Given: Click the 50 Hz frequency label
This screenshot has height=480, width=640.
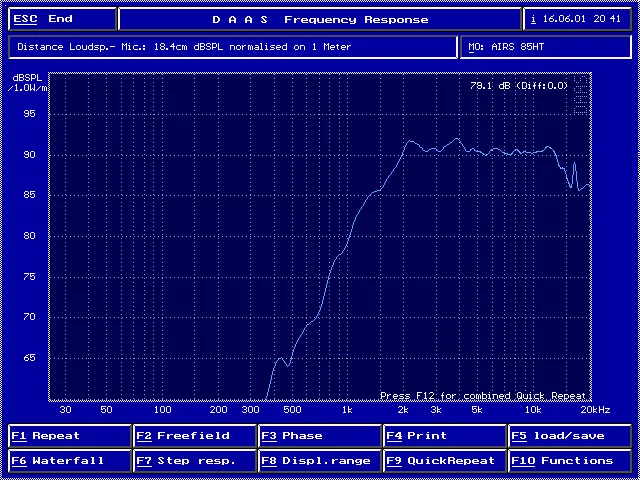Looking at the screenshot, I should pyautogui.click(x=106, y=410).
